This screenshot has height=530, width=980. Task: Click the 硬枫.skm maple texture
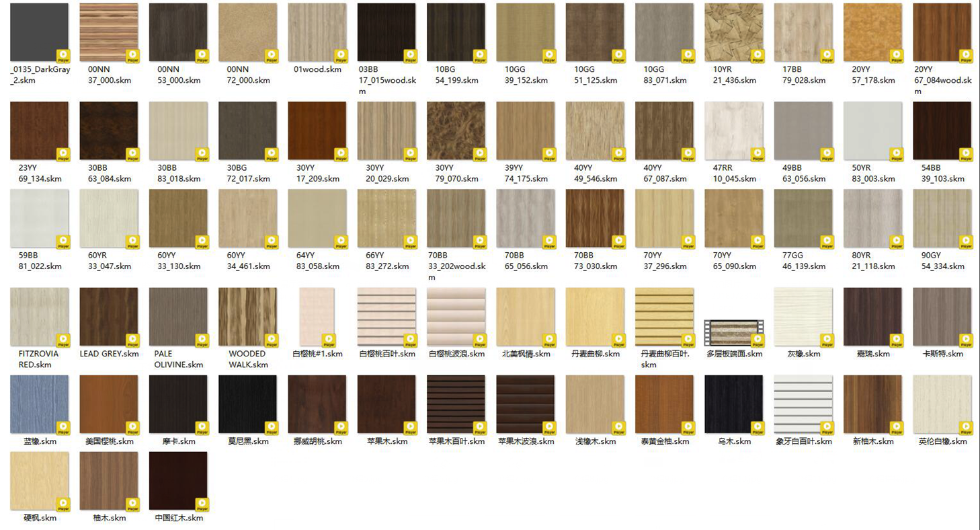tap(39, 480)
